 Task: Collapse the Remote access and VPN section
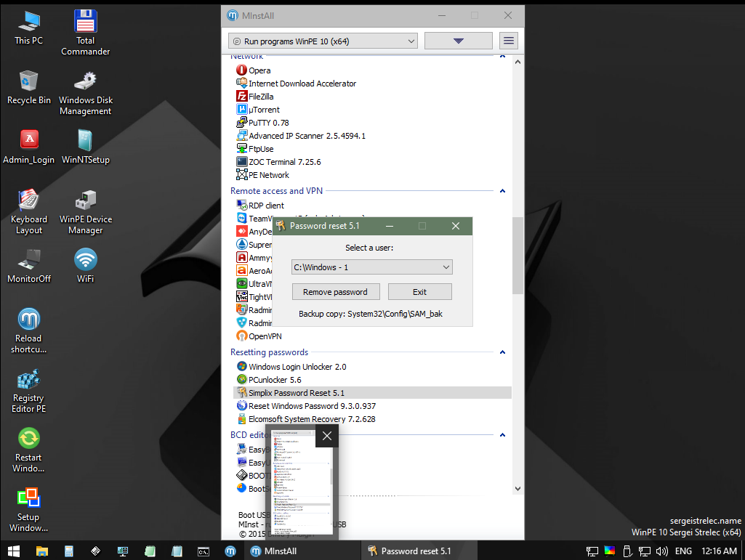tap(502, 191)
